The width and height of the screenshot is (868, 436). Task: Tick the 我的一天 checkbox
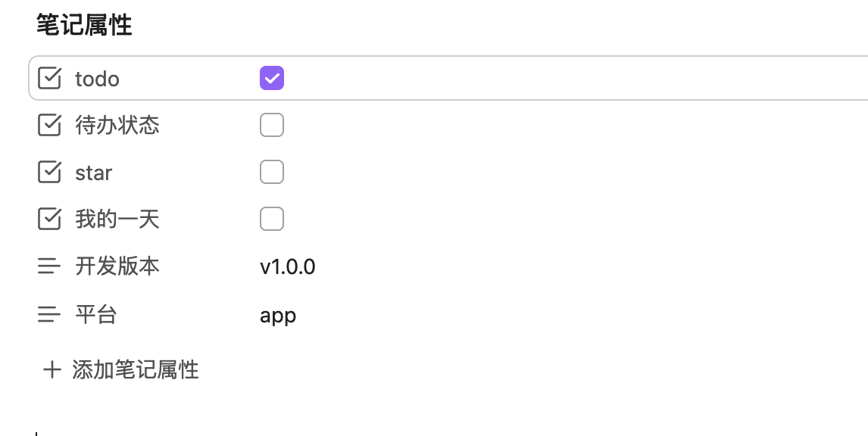coord(272,220)
